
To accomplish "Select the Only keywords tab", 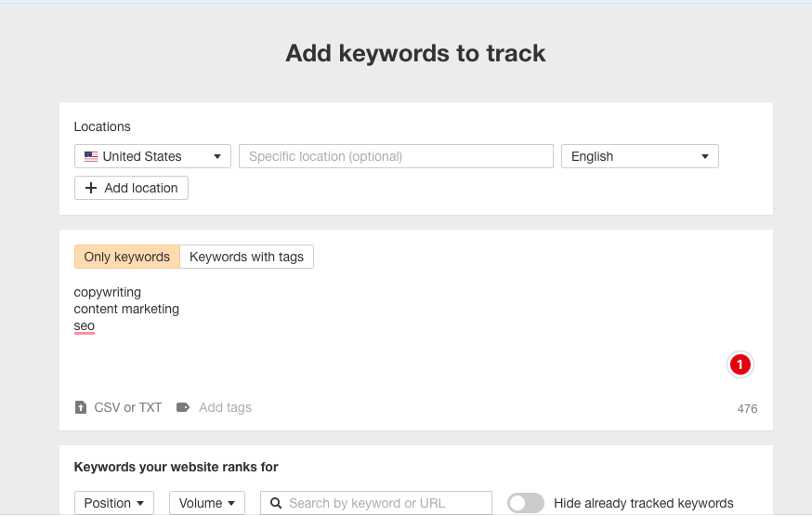I will click(126, 257).
